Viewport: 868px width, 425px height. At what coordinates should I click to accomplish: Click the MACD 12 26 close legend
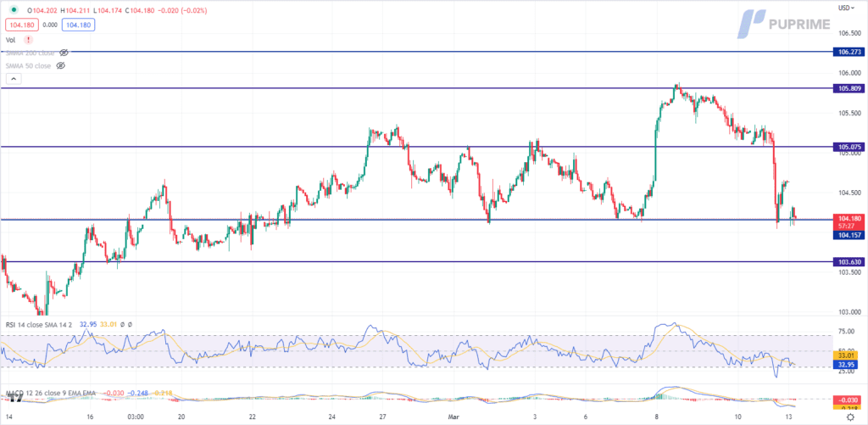click(51, 393)
